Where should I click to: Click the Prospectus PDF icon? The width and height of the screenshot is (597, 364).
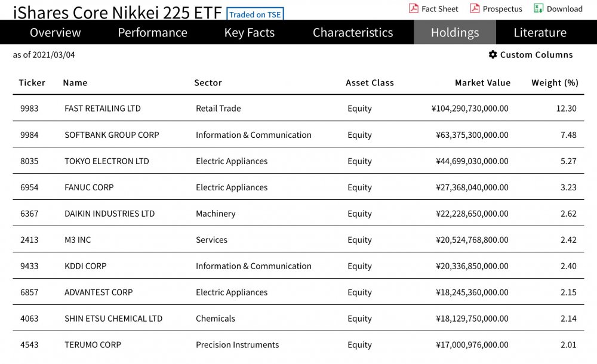(x=475, y=8)
